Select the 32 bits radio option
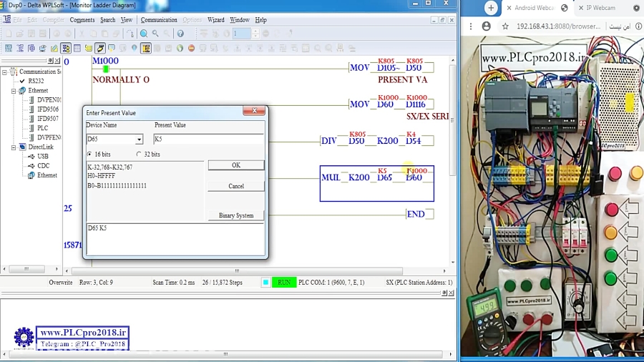This screenshot has height=362, width=644. 139,155
